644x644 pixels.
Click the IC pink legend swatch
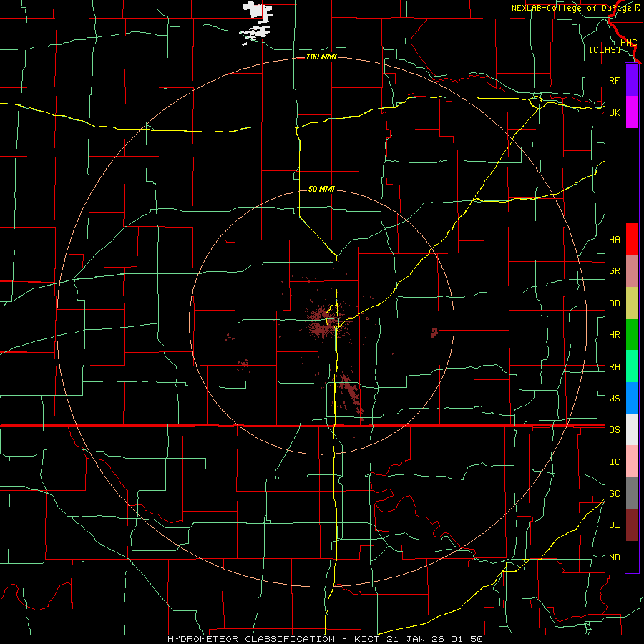[x=632, y=462]
